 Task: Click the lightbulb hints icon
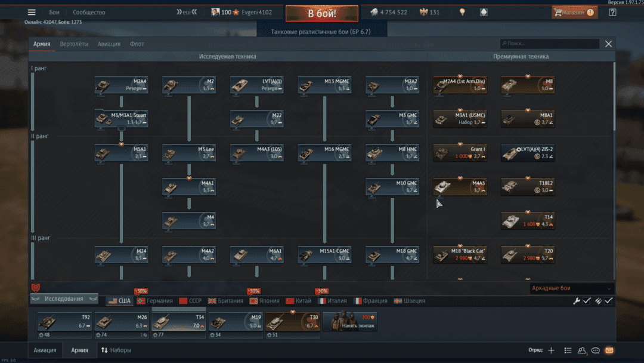462,13
